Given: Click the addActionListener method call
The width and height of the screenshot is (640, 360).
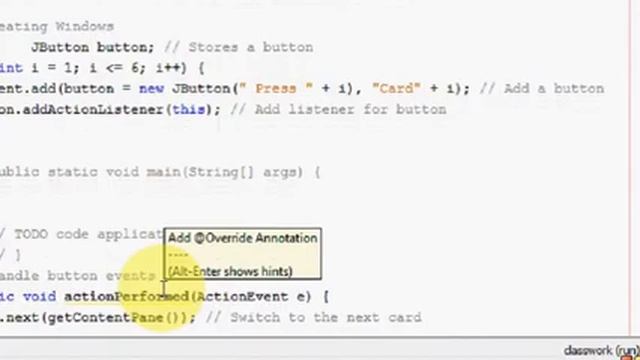Looking at the screenshot, I should (x=93, y=109).
